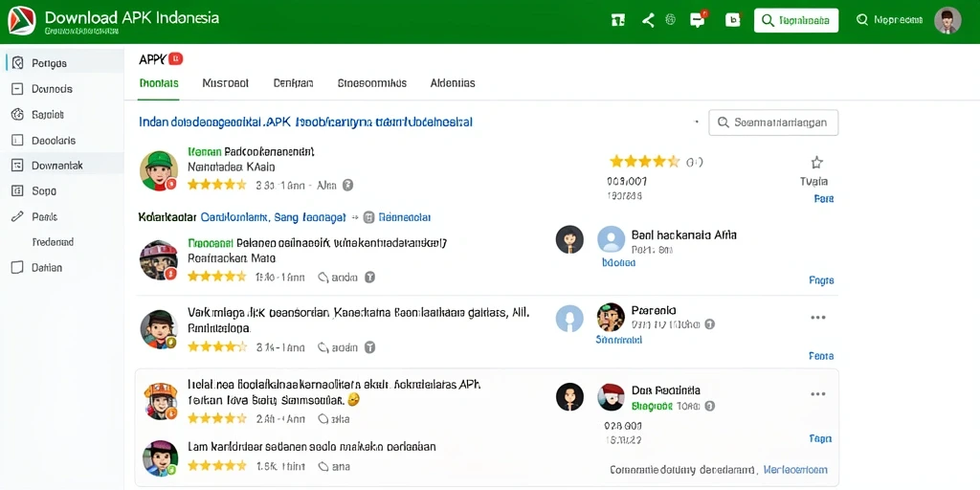
Task: Click the avatar in the 'Reairaakan Mato' row
Action: point(159,260)
